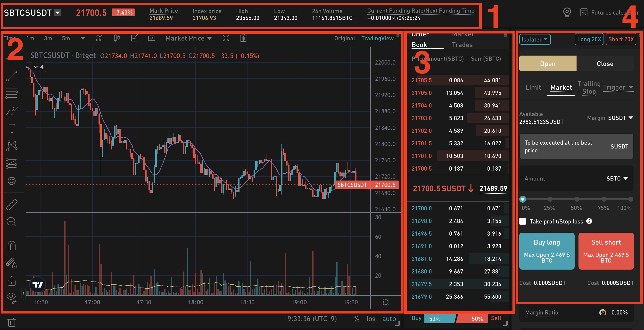Select the ruler measure tool

coord(11,204)
